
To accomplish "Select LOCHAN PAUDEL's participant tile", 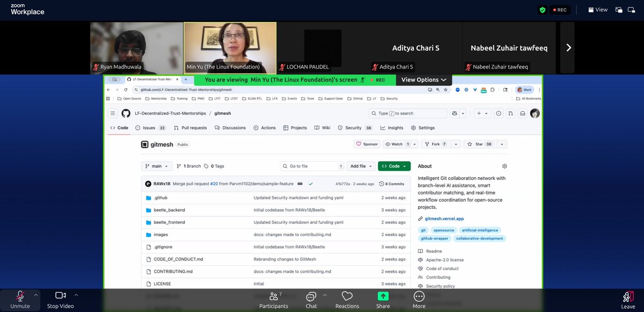I will [323, 48].
